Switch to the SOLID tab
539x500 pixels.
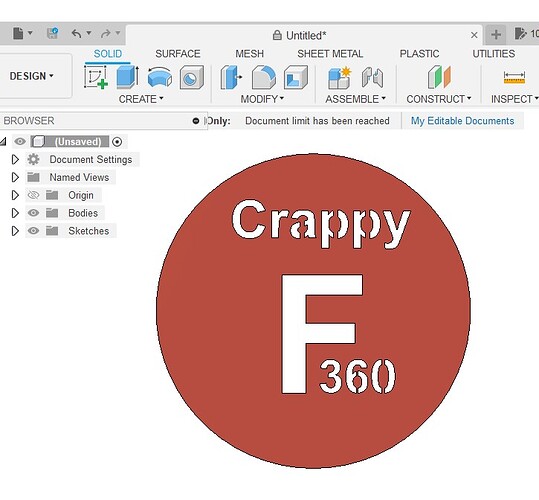108,54
